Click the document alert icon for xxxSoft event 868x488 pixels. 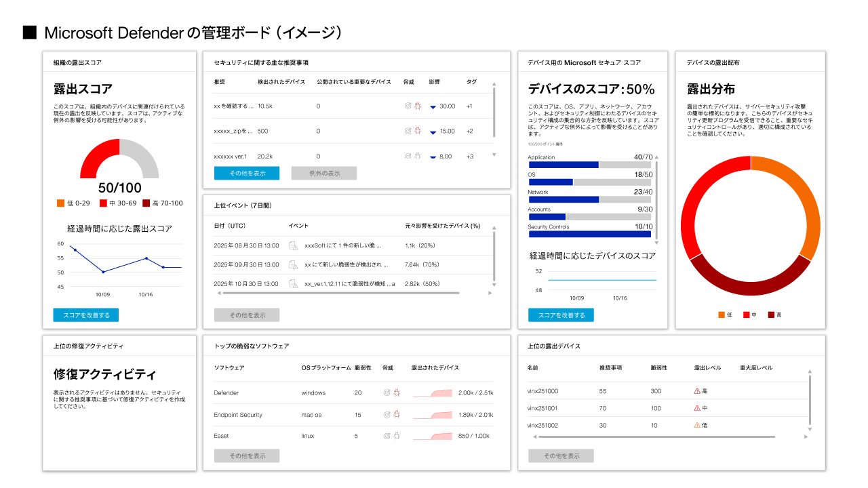294,245
